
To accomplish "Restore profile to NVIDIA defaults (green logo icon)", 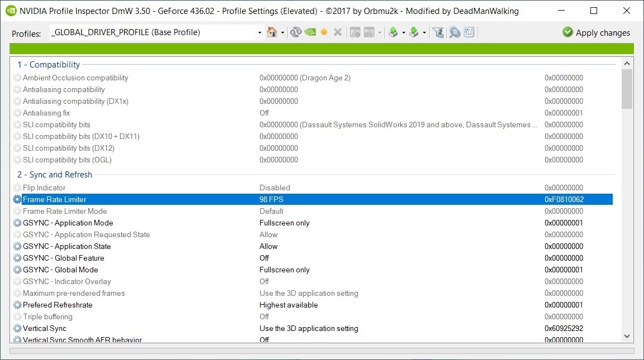I will 310,32.
